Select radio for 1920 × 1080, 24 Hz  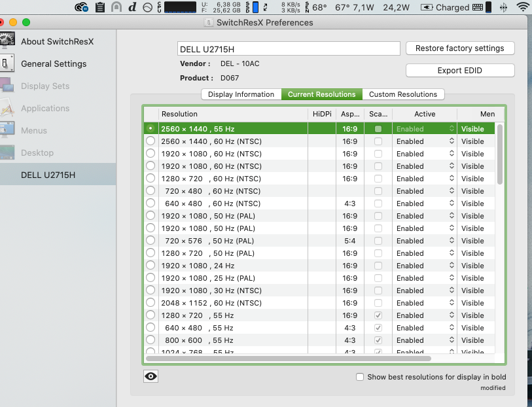tap(151, 266)
